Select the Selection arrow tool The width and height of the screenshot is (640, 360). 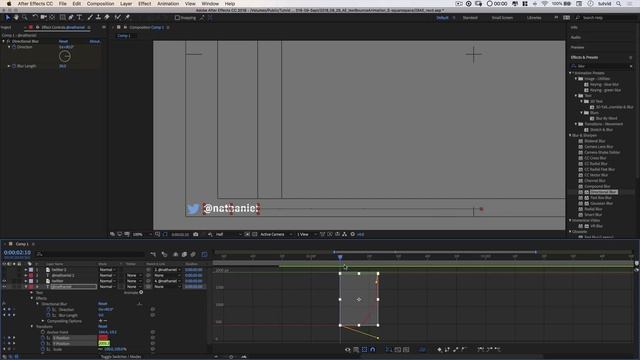(x=7, y=18)
